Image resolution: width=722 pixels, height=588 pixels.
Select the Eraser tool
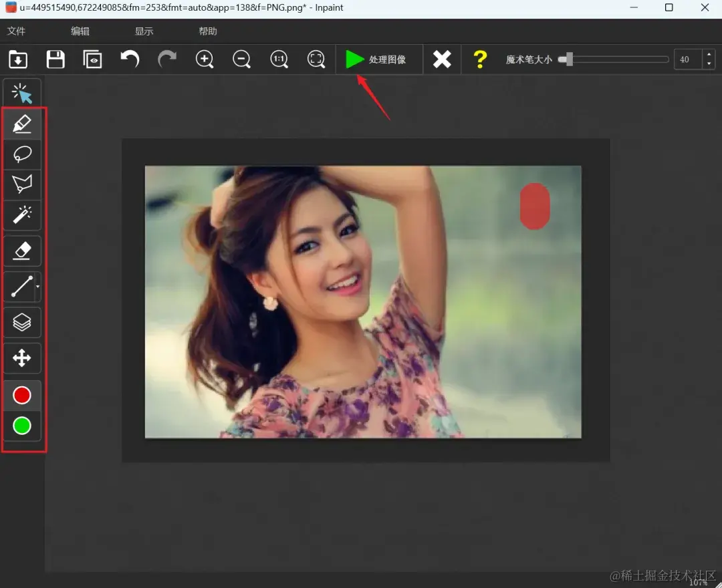(22, 251)
